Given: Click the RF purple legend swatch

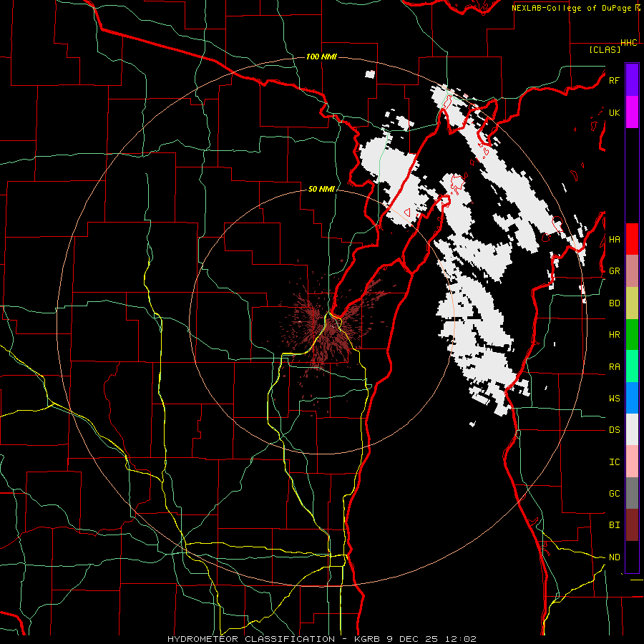Looking at the screenshot, I should (632, 80).
